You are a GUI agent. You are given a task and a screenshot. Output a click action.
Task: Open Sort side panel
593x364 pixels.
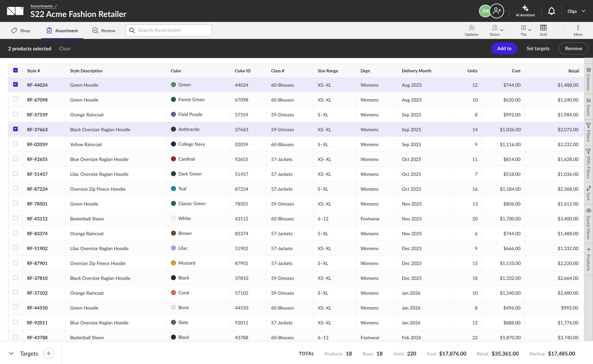click(x=588, y=193)
